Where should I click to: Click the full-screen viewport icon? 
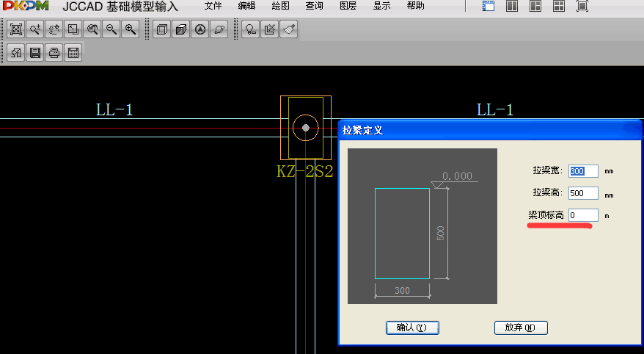click(x=582, y=6)
